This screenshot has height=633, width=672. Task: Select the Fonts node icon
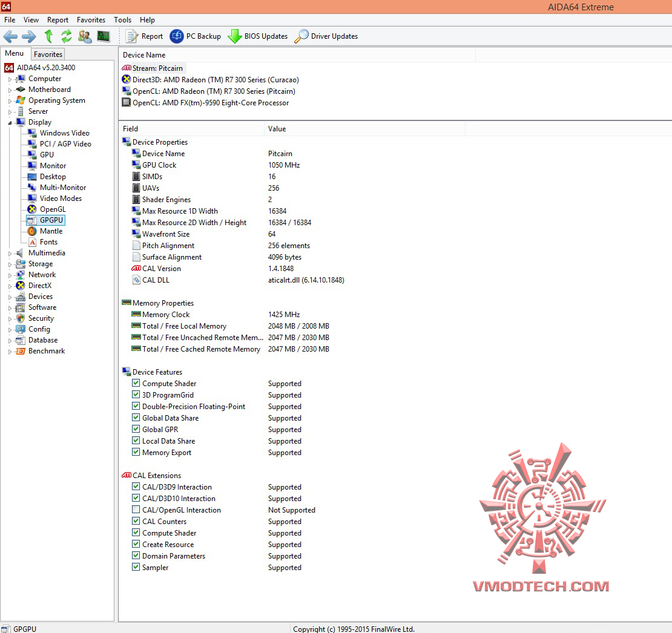pyautogui.click(x=32, y=242)
